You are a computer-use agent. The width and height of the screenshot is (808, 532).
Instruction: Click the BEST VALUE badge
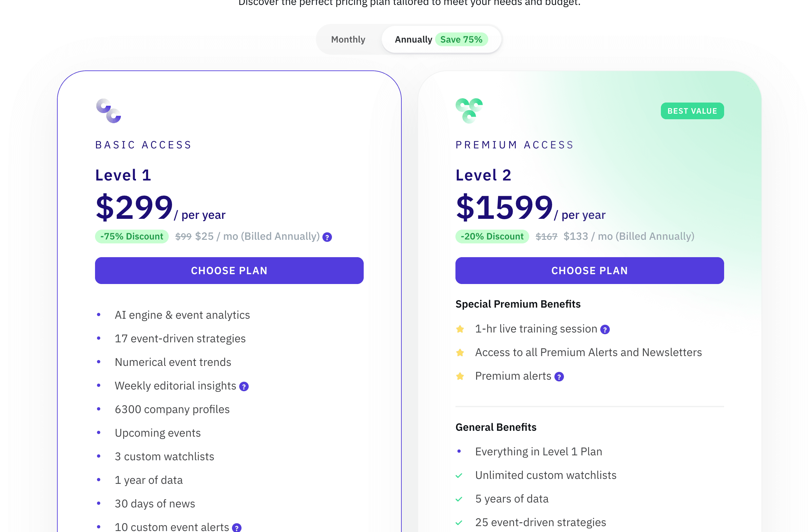[x=692, y=111]
